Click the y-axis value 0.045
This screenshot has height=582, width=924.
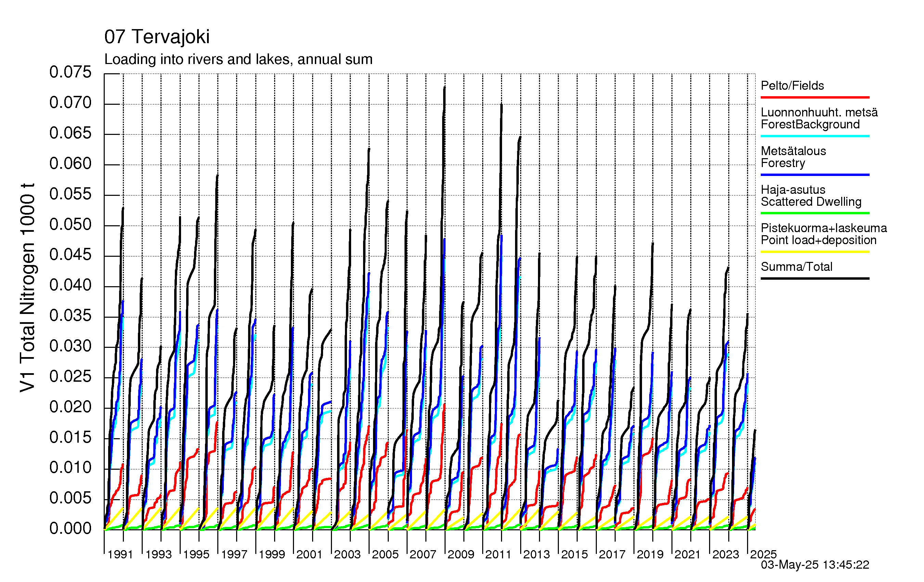(70, 254)
